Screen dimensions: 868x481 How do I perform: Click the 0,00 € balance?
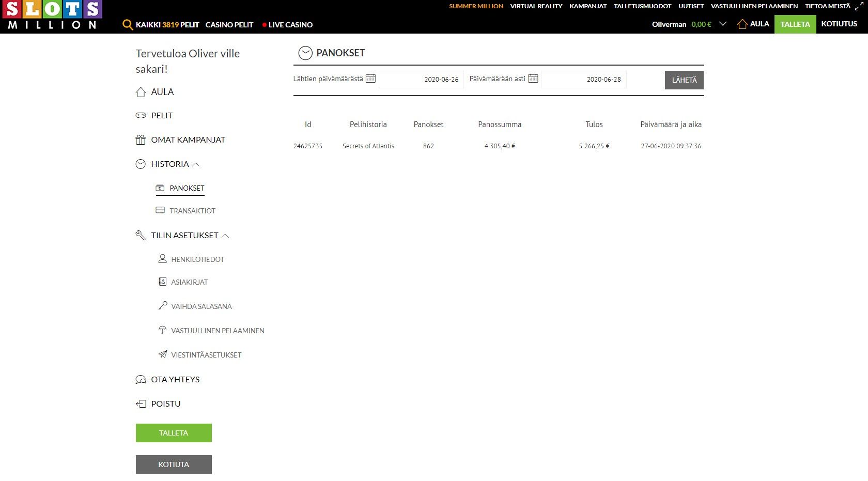(x=701, y=24)
